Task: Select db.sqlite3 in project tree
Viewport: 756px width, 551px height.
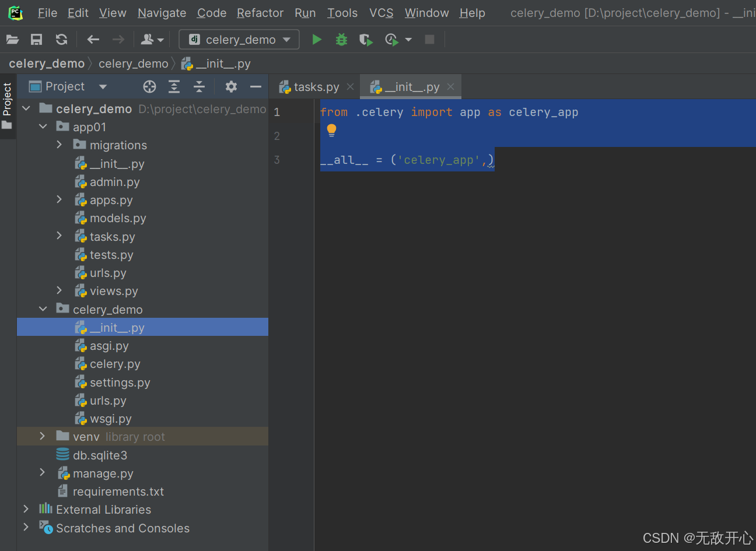Action: click(x=100, y=455)
